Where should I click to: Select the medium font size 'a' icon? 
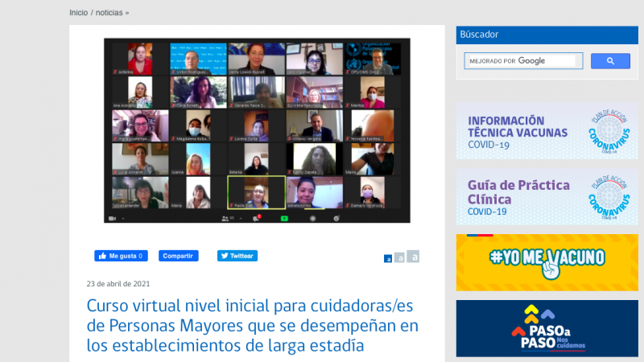[x=400, y=258]
